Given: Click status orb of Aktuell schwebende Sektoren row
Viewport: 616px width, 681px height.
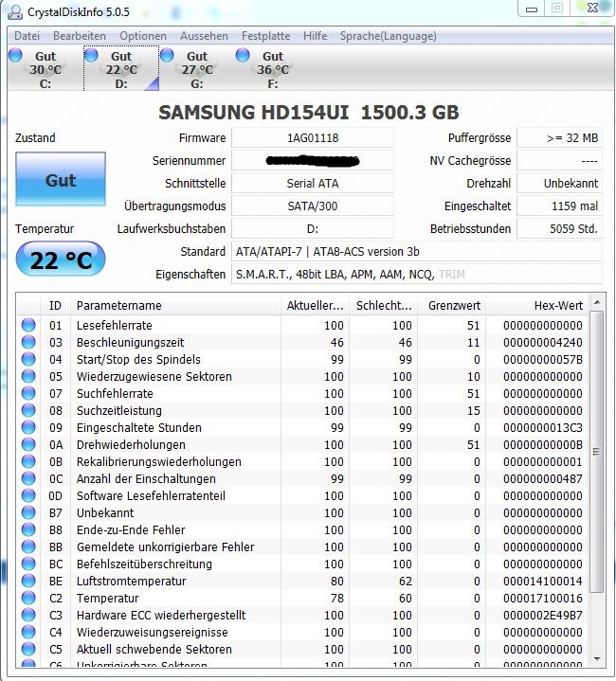Looking at the screenshot, I should pyautogui.click(x=28, y=649).
